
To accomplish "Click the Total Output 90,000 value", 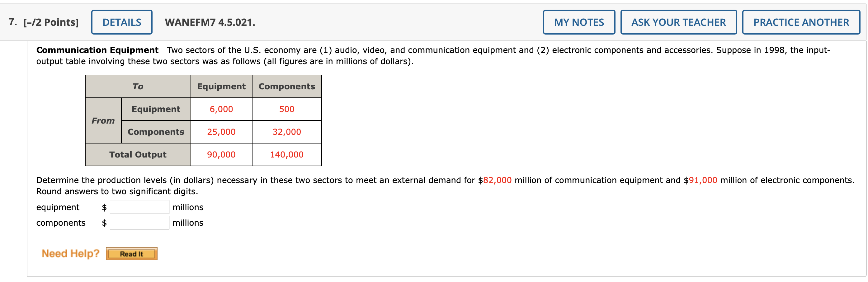I will tap(221, 155).
